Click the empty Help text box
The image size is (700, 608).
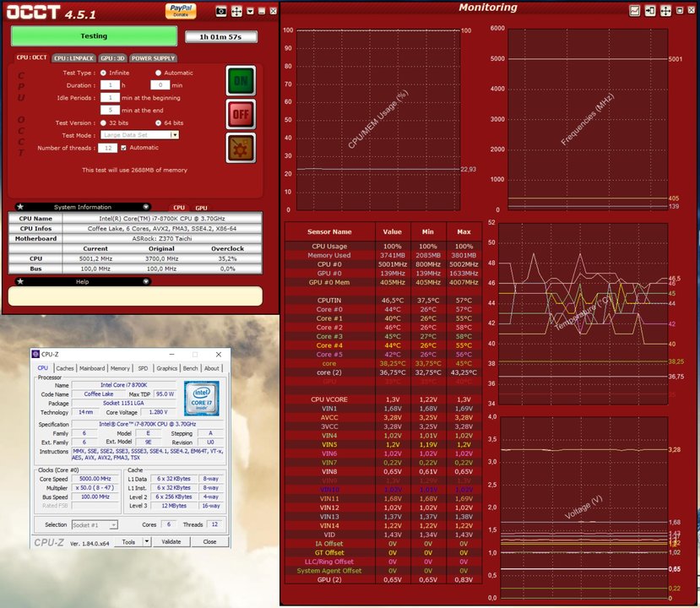135,296
